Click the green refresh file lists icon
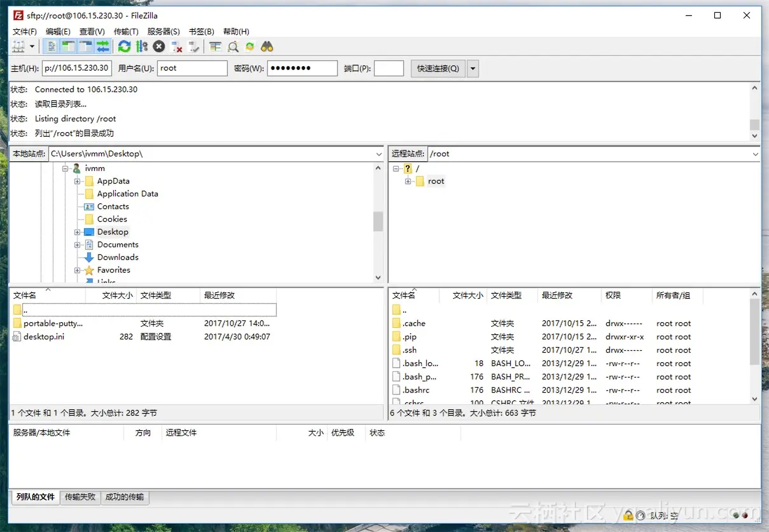The height and width of the screenshot is (532, 769). [x=125, y=46]
